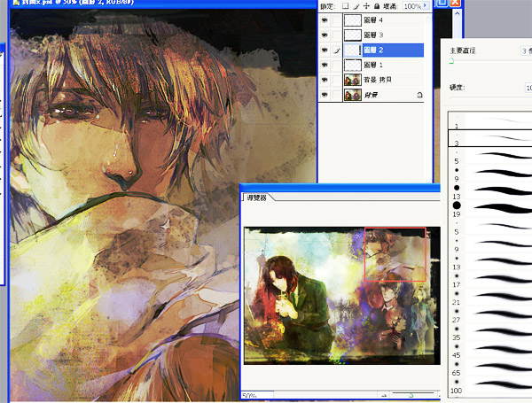The height and width of the screenshot is (403, 532).
Task: Enable the lock all padlock icon
Action: [377, 6]
